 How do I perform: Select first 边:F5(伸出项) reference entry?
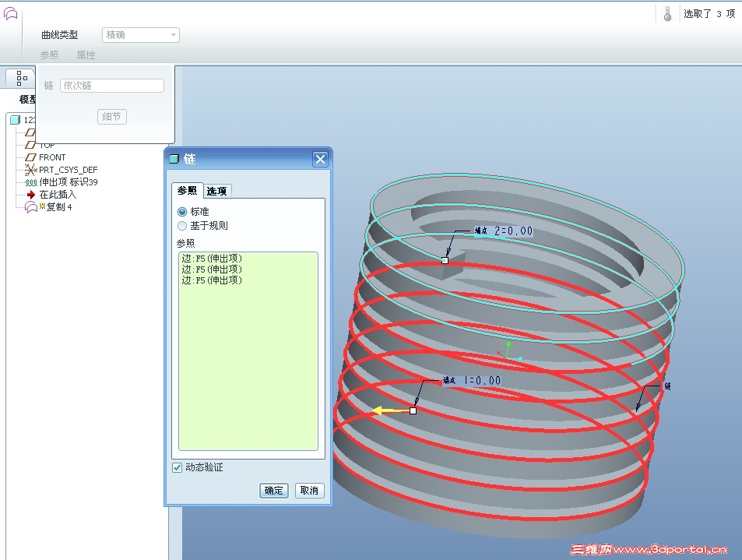pyautogui.click(x=212, y=259)
